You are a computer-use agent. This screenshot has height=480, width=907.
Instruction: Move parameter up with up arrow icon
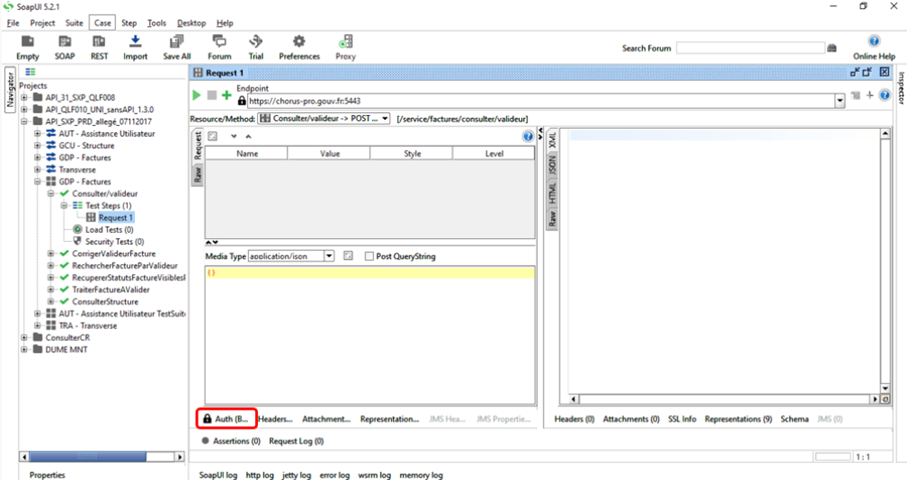point(248,136)
